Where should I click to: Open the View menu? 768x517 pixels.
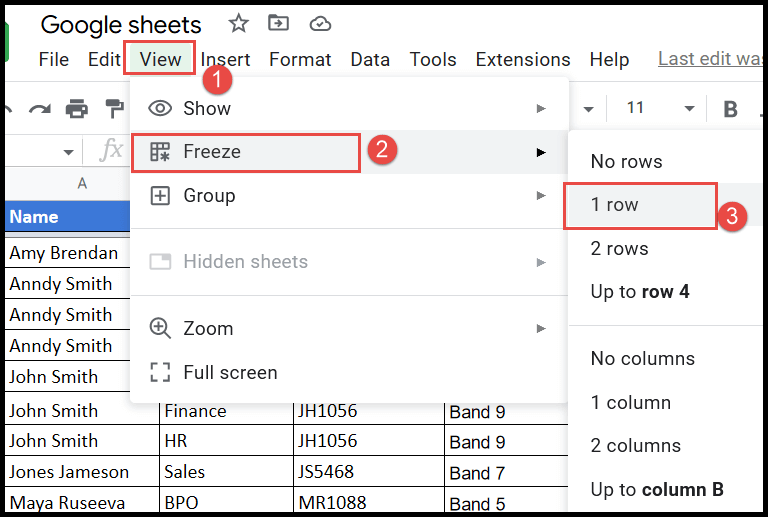click(160, 59)
